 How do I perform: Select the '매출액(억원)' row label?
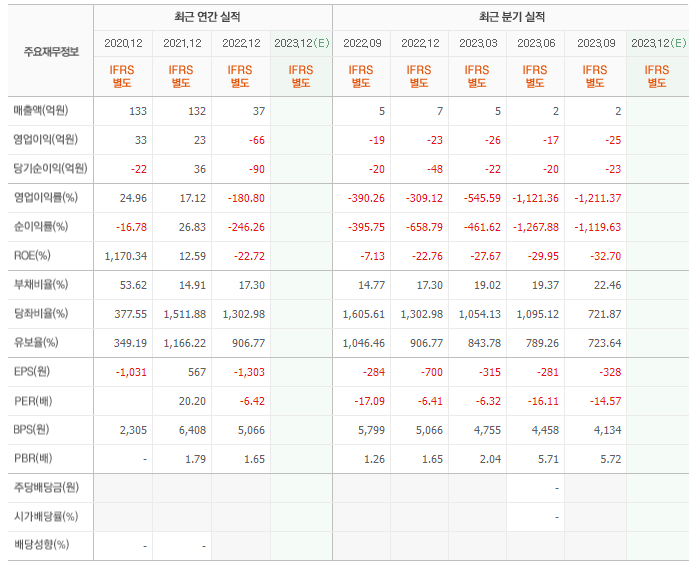coord(41,110)
